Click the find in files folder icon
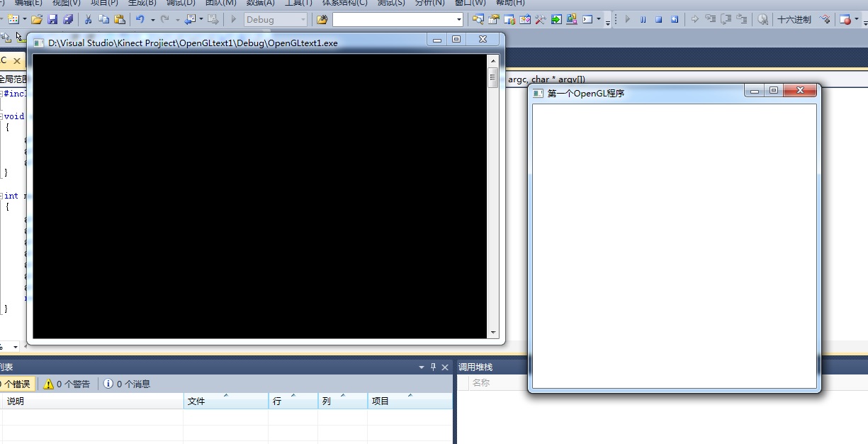 tap(322, 19)
